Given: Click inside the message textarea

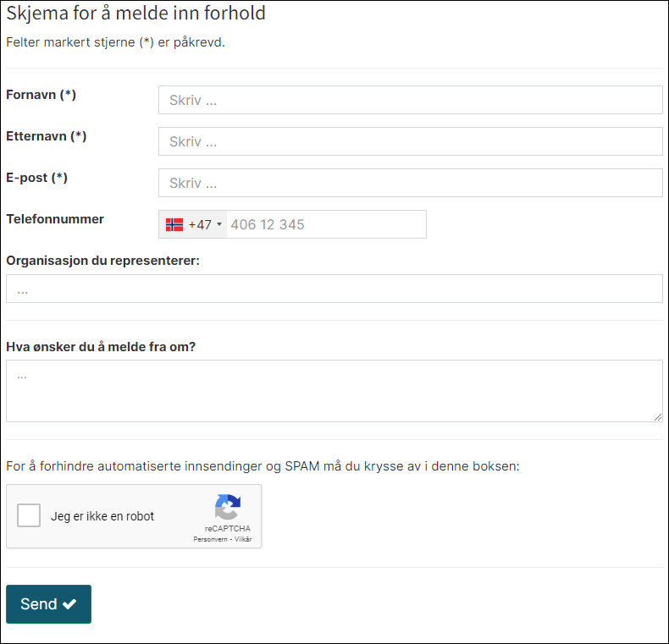Looking at the screenshot, I should point(334,390).
